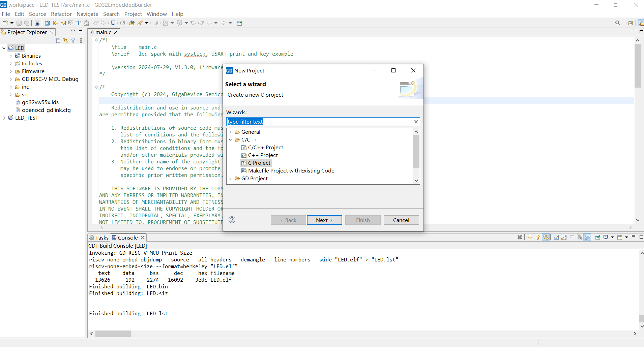Click the Console horizontal scrollbar thumb
The image size is (644, 347).
113,334
